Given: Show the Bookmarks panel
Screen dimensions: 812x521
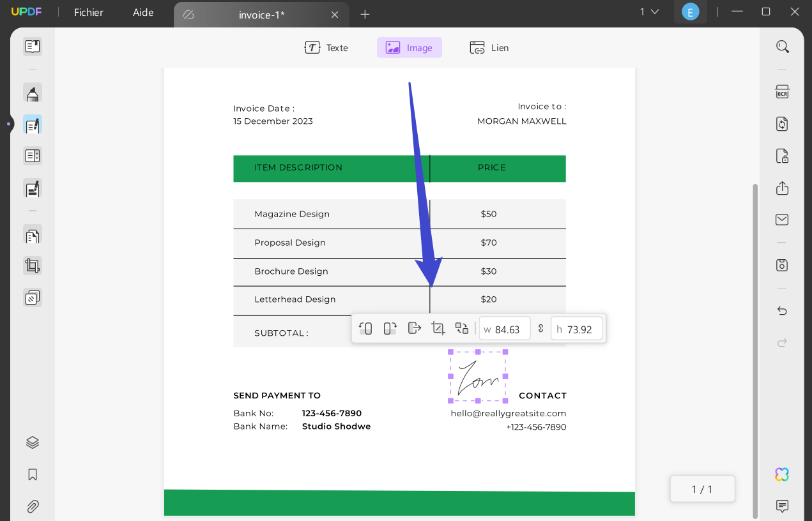Looking at the screenshot, I should [x=33, y=474].
